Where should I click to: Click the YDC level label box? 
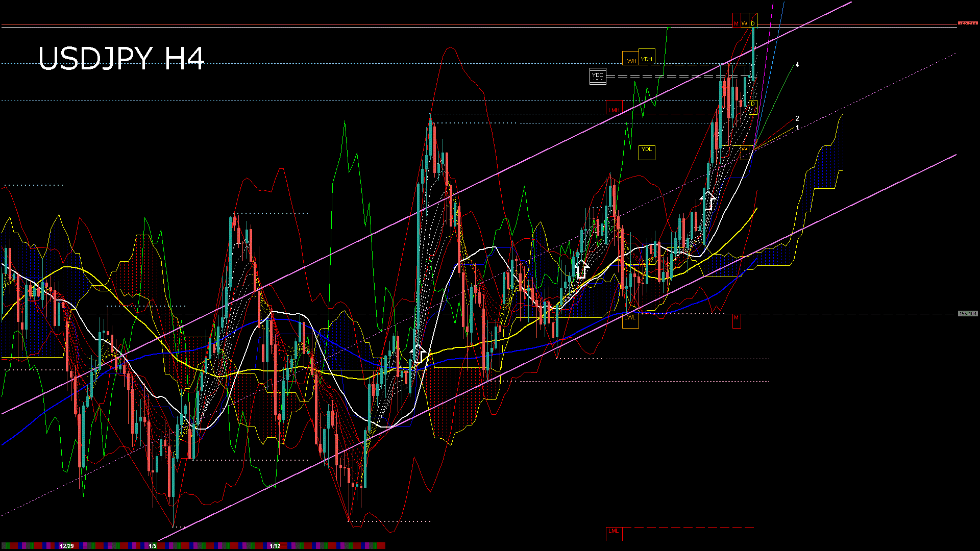click(598, 76)
